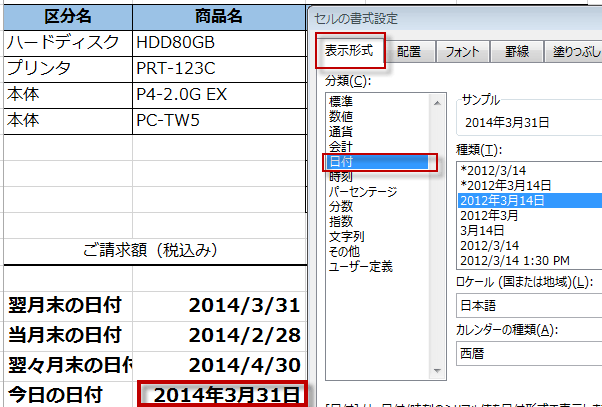Select the cell showing 2014/4/30
Image resolution: width=602 pixels, height=407 pixels.
(x=219, y=365)
